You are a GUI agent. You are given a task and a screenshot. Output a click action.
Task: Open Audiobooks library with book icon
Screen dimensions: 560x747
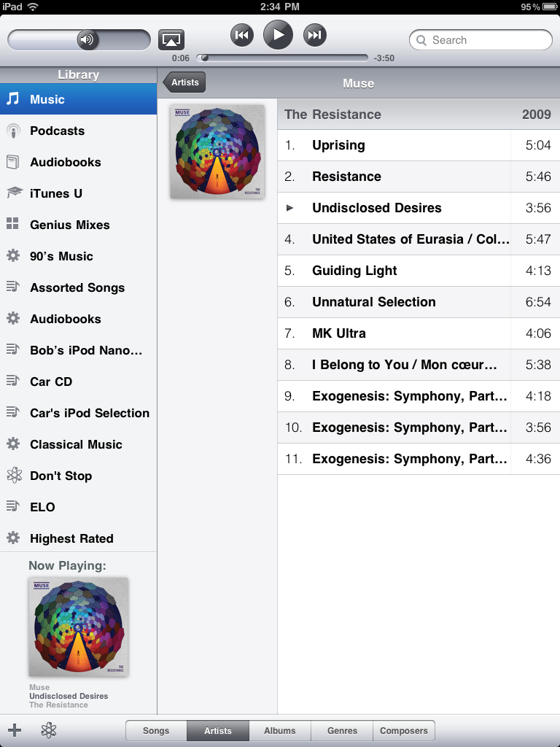pos(78,162)
